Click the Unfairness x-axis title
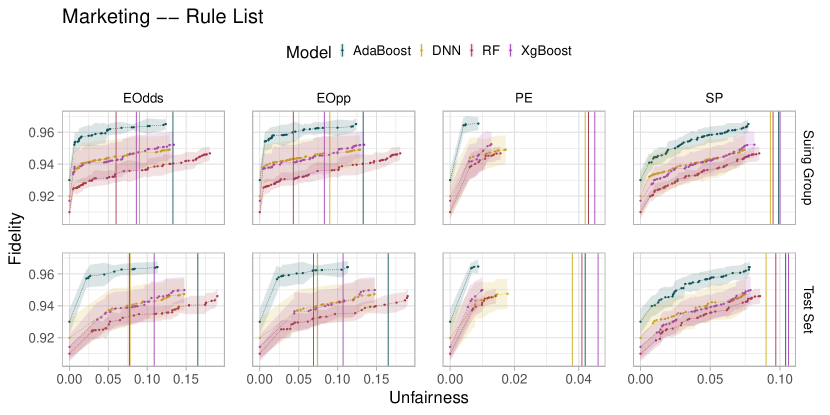The width and height of the screenshot is (830, 415). [x=428, y=397]
